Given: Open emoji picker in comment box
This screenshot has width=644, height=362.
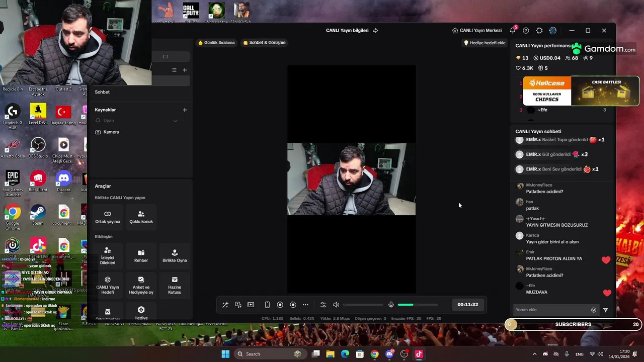Looking at the screenshot, I should pyautogui.click(x=594, y=310).
